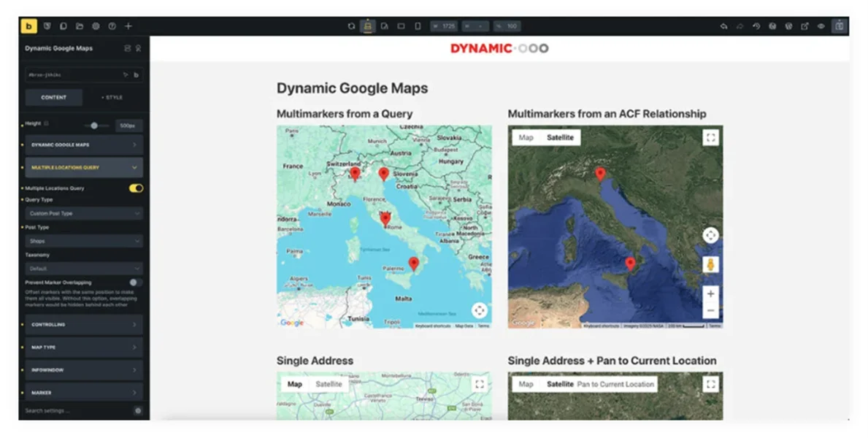
Task: Select Map view on the ACF Relationship map
Action: (526, 137)
